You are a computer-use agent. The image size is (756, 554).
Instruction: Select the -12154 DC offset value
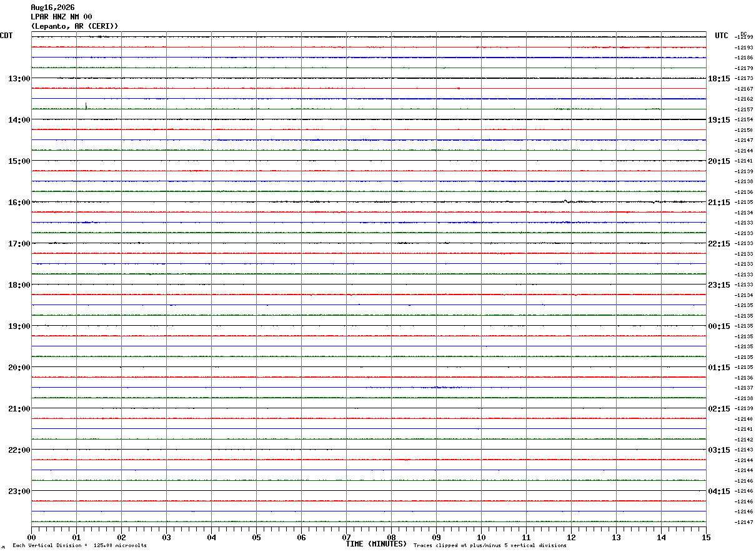tap(744, 119)
